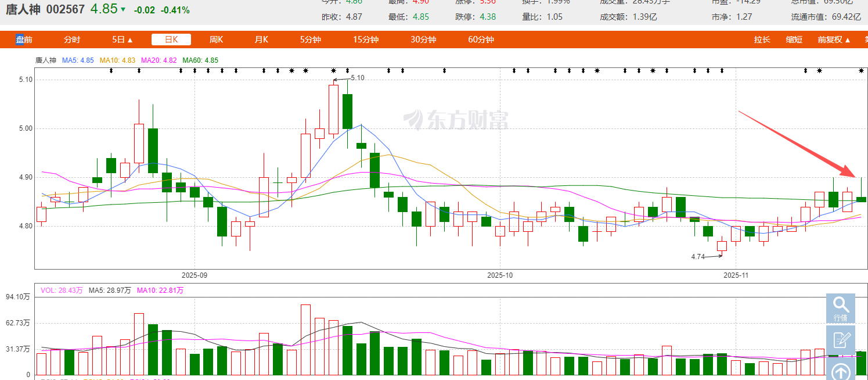Click the 唐人神 chart legend label
The height and width of the screenshot is (380, 868).
tap(46, 60)
